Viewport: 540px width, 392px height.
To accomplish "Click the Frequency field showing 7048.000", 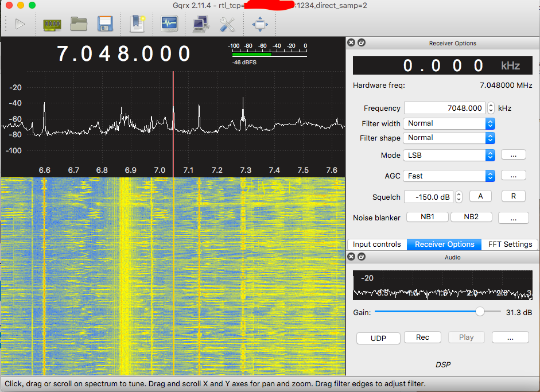I will click(x=445, y=108).
